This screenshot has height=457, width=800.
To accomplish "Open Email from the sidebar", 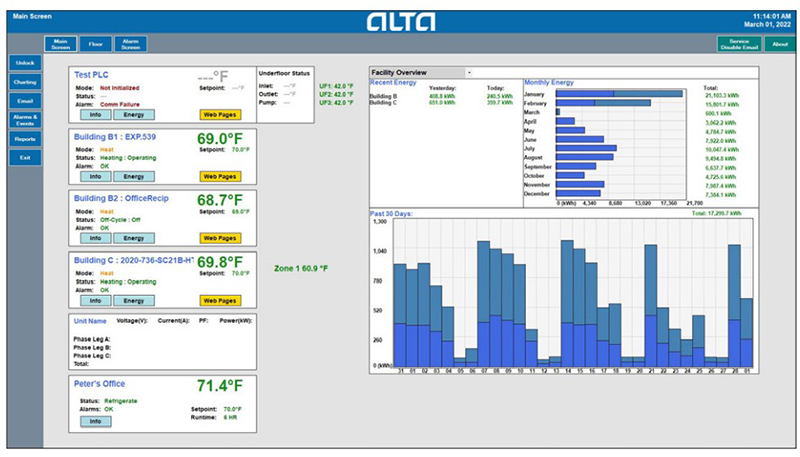I will 25,100.
